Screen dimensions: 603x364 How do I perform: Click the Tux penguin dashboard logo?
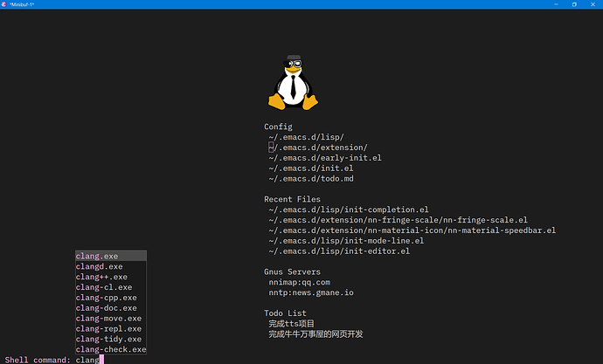[293, 83]
